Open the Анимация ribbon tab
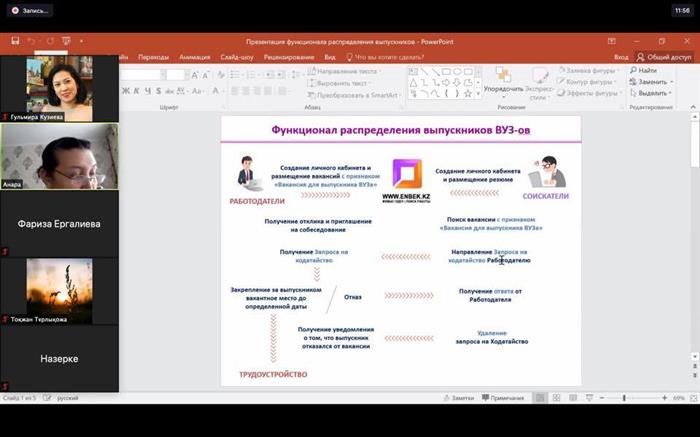 tap(194, 57)
